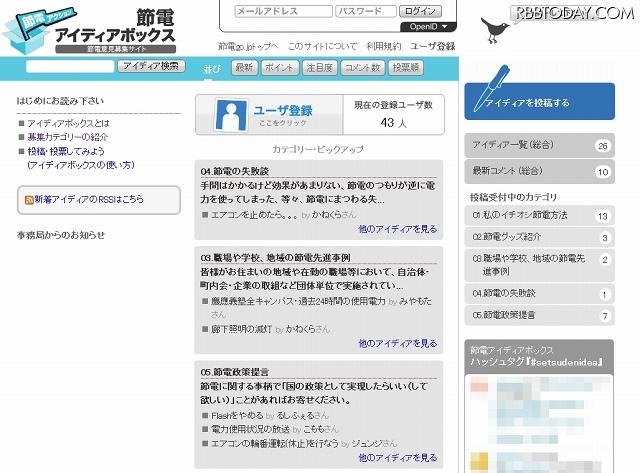Click the 投稿受付中のカテゴリ heading

click(x=513, y=198)
